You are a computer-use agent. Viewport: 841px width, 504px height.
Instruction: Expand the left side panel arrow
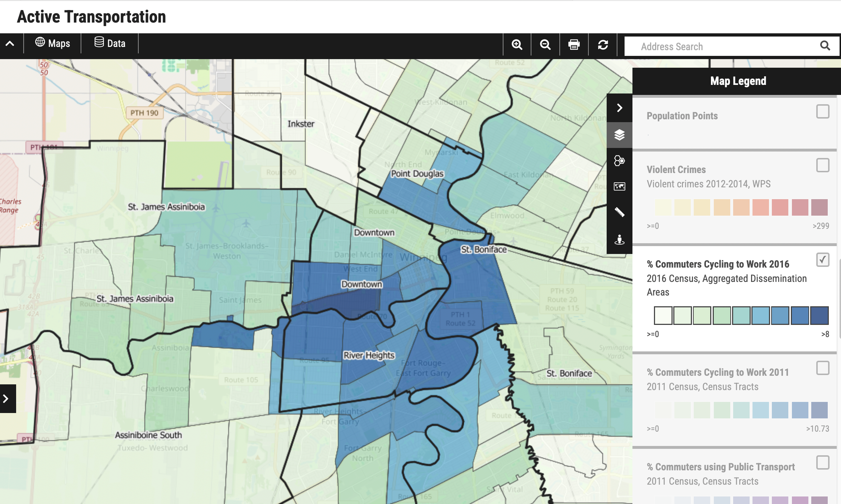pyautogui.click(x=6, y=398)
